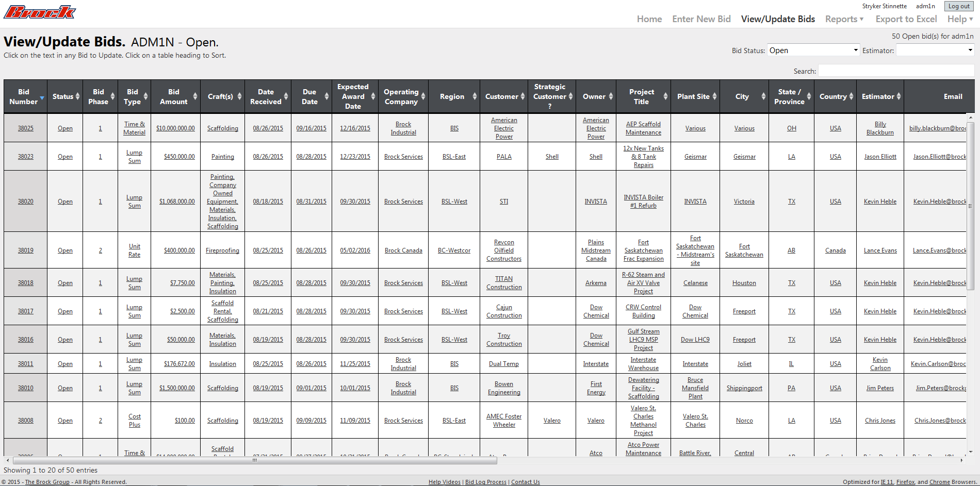Sort the table by Due Date
The image size is (980, 486).
tap(310, 96)
